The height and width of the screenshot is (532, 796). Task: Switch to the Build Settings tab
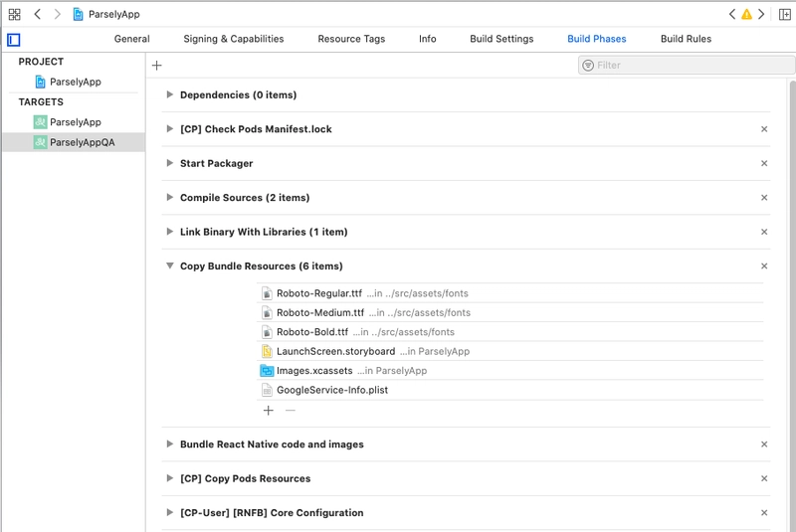(x=501, y=39)
